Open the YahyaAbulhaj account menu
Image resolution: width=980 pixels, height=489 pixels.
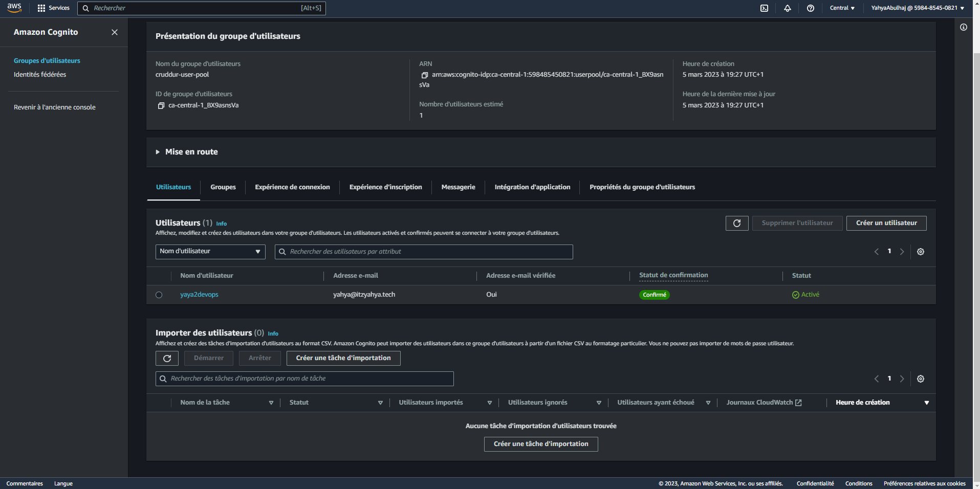point(918,8)
